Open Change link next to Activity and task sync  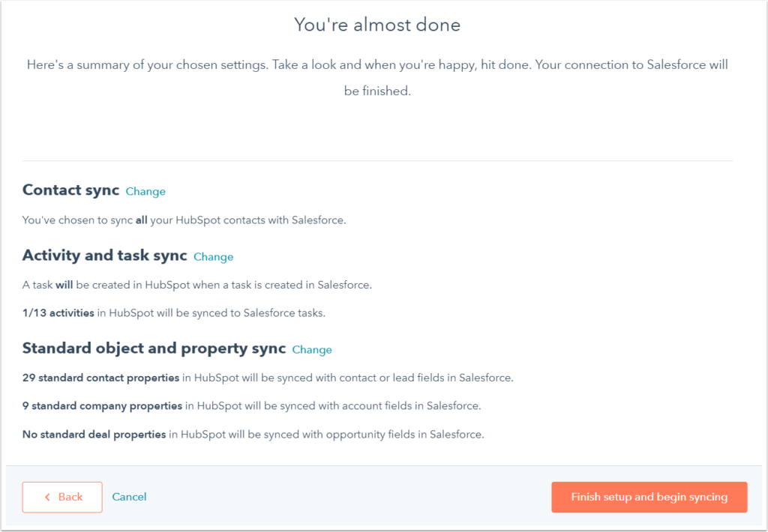tap(213, 256)
